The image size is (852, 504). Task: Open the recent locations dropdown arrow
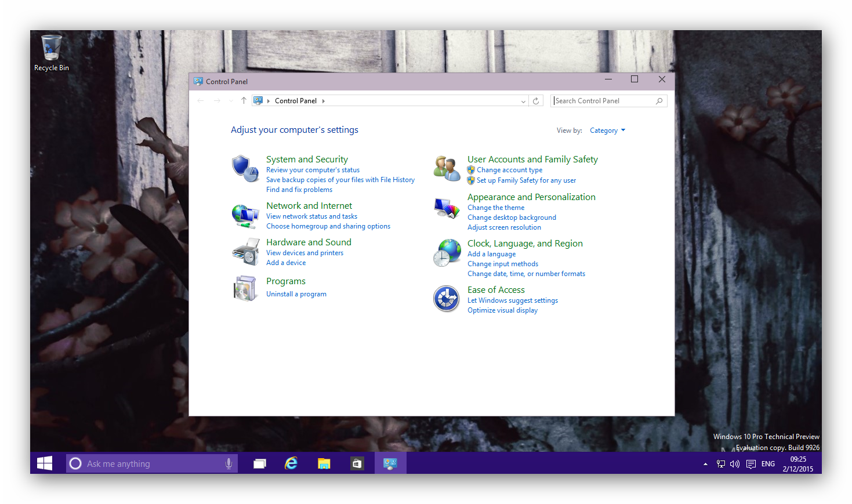point(231,101)
